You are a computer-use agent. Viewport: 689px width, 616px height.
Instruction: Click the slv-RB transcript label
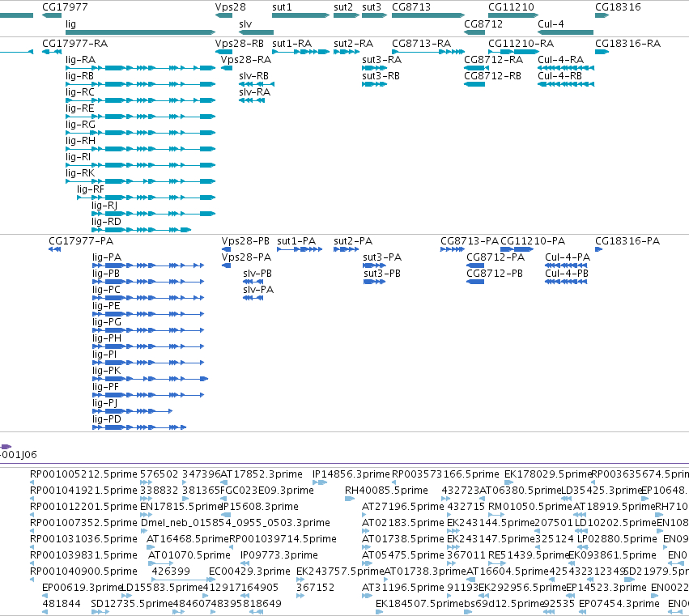click(253, 76)
